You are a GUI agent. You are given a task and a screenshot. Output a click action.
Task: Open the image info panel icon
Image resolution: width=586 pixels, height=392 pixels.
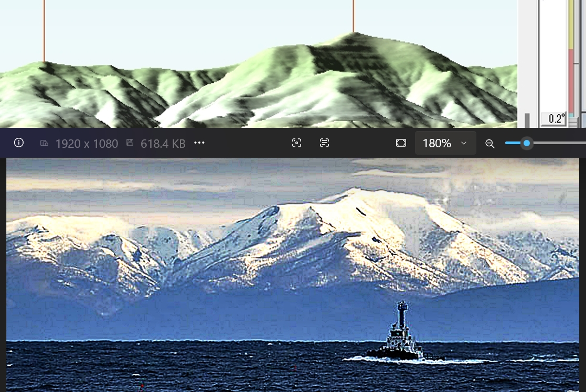point(19,143)
